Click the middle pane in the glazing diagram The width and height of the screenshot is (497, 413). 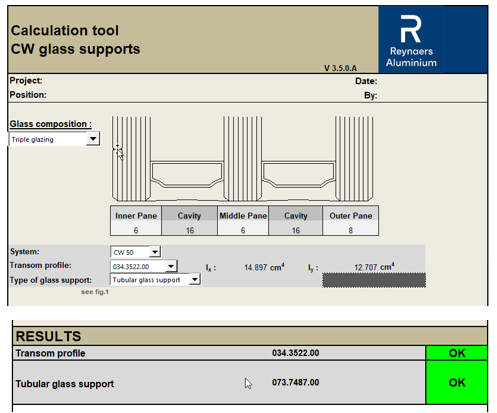click(243, 159)
